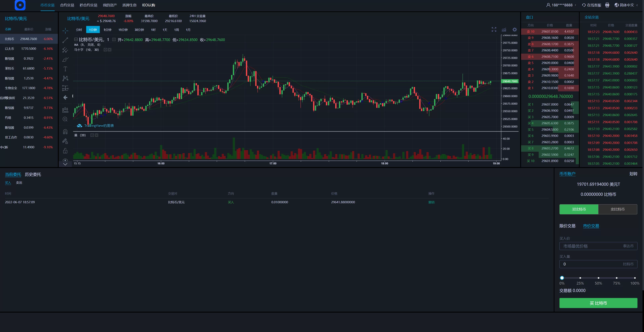This screenshot has height=332, width=644.
Task: Open 简体中文 language dropdown
Action: click(x=626, y=5)
